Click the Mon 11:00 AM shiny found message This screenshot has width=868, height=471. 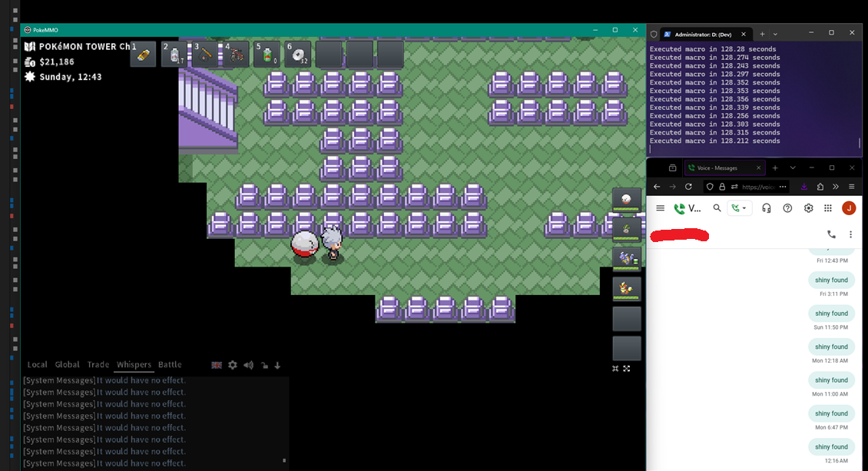click(831, 380)
